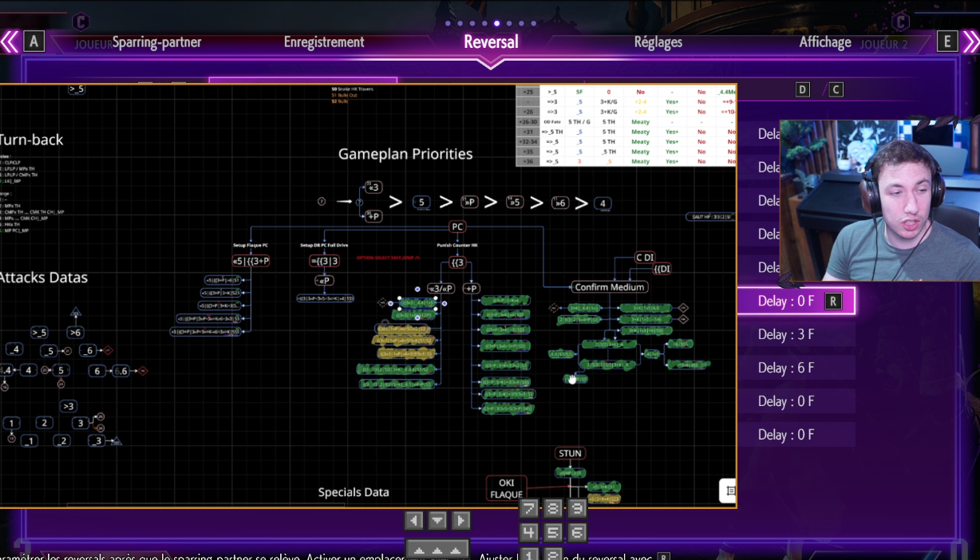Screen dimensions: 980x560
Task: Select the Delay : 3 F slot
Action: pos(796,334)
